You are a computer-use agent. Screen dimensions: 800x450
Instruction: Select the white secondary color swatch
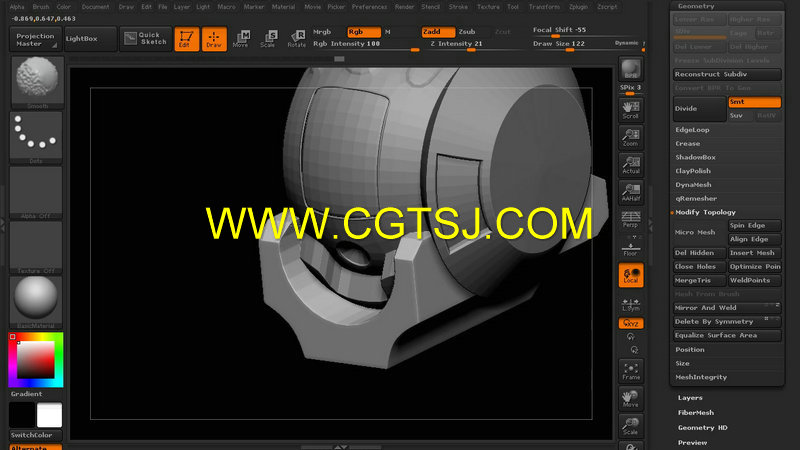pyautogui.click(x=49, y=415)
